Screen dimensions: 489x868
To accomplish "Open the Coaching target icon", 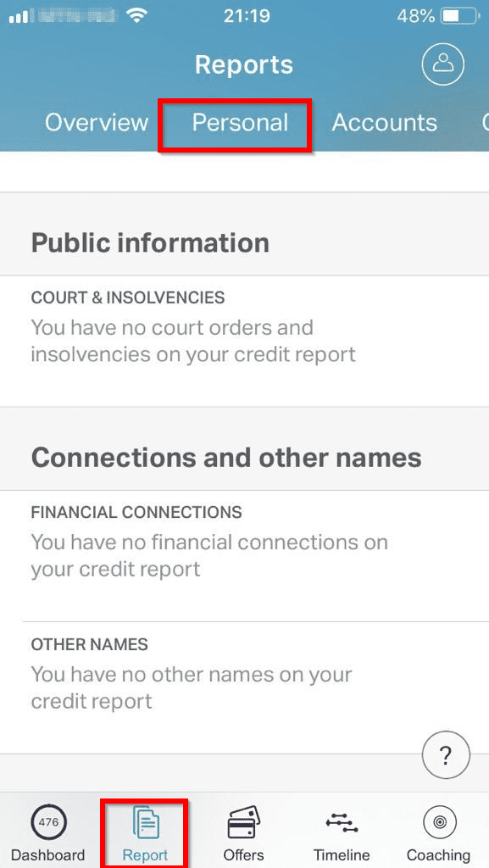I will click(439, 822).
